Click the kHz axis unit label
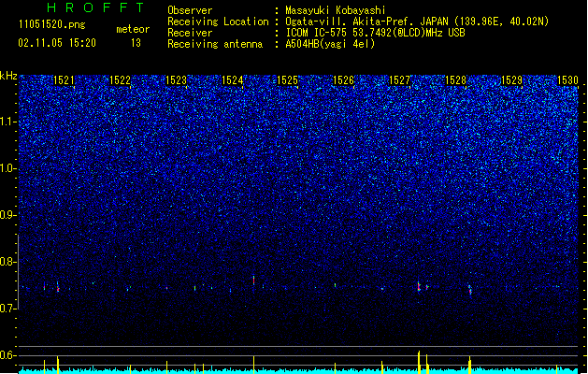Screen dimensions: 588x374 [x=8, y=76]
